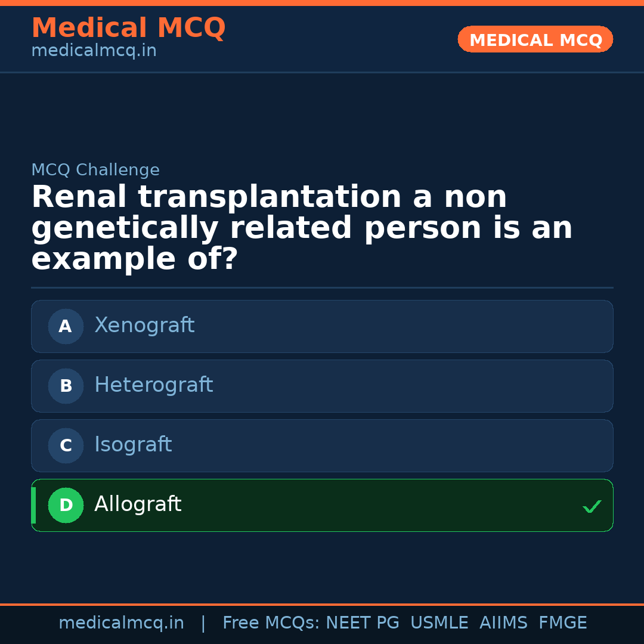Click the circular A badge for Xenograft
Screen dimensions: 644x644
click(x=66, y=326)
